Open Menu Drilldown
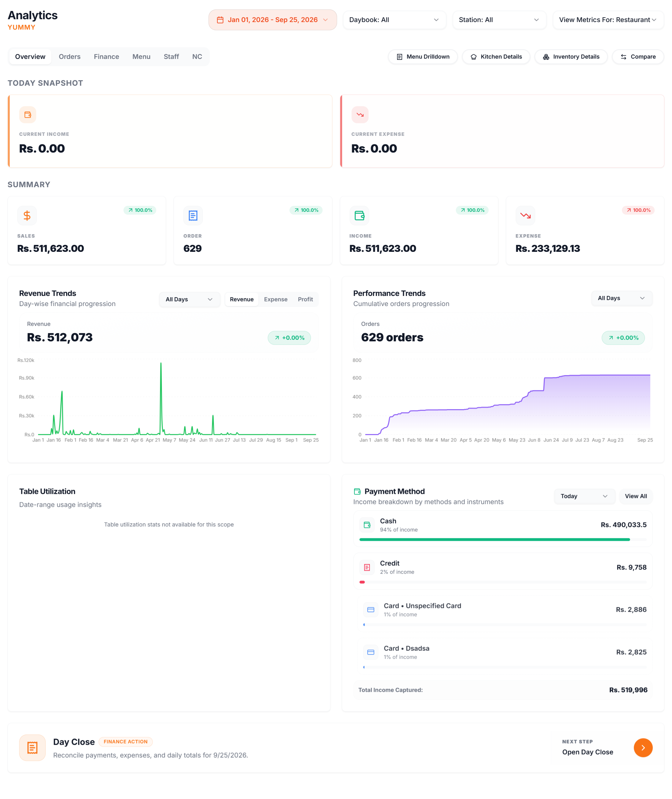The image size is (672, 799). tap(422, 57)
